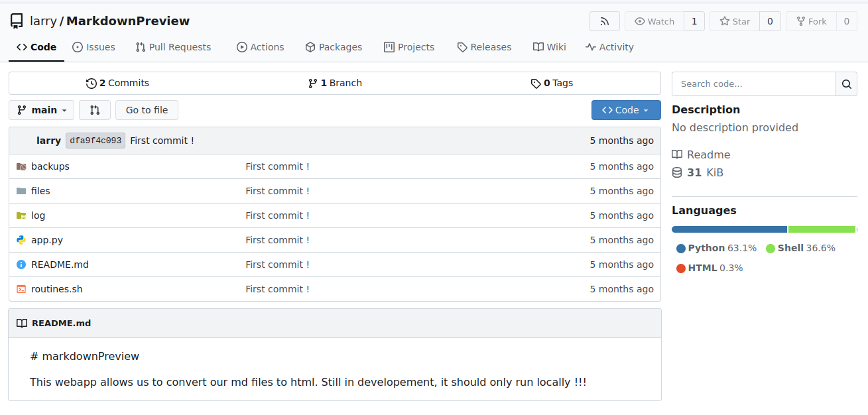
Task: Expand the main branch dropdown
Action: [42, 110]
